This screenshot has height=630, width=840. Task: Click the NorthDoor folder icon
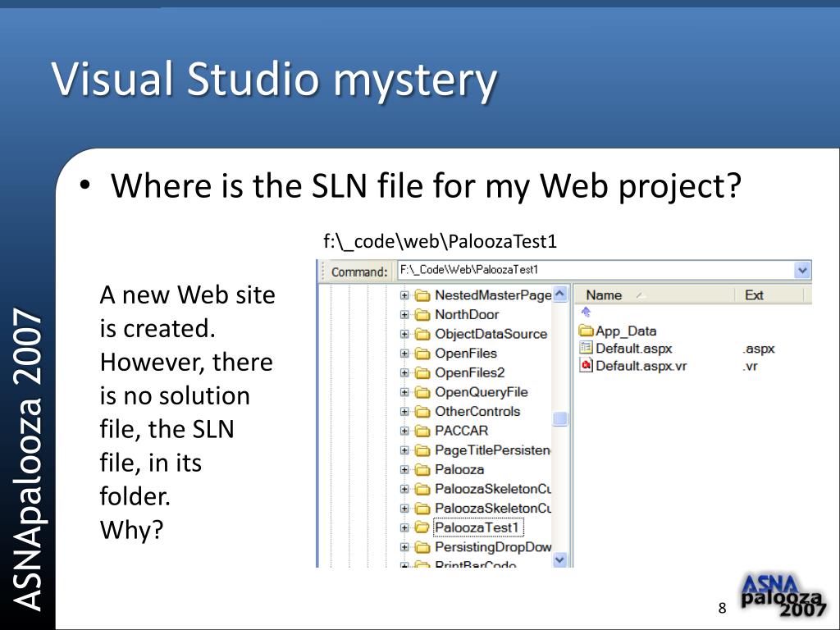click(x=422, y=314)
